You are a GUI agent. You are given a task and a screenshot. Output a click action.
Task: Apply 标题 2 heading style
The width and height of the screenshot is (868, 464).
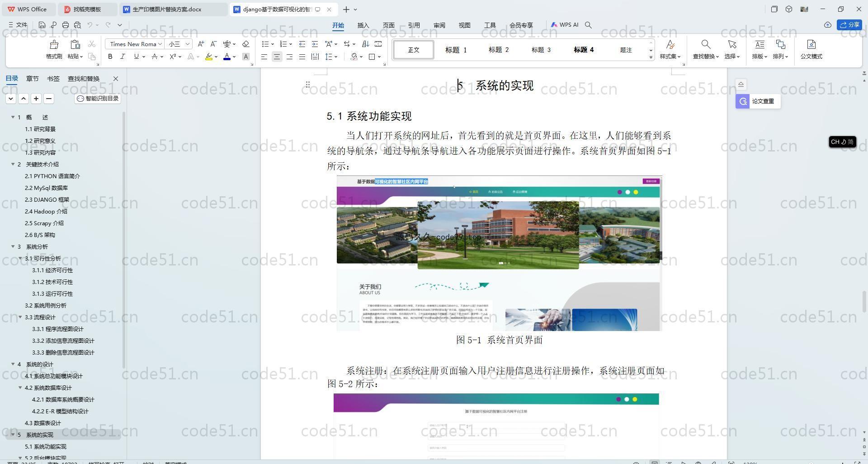point(498,50)
